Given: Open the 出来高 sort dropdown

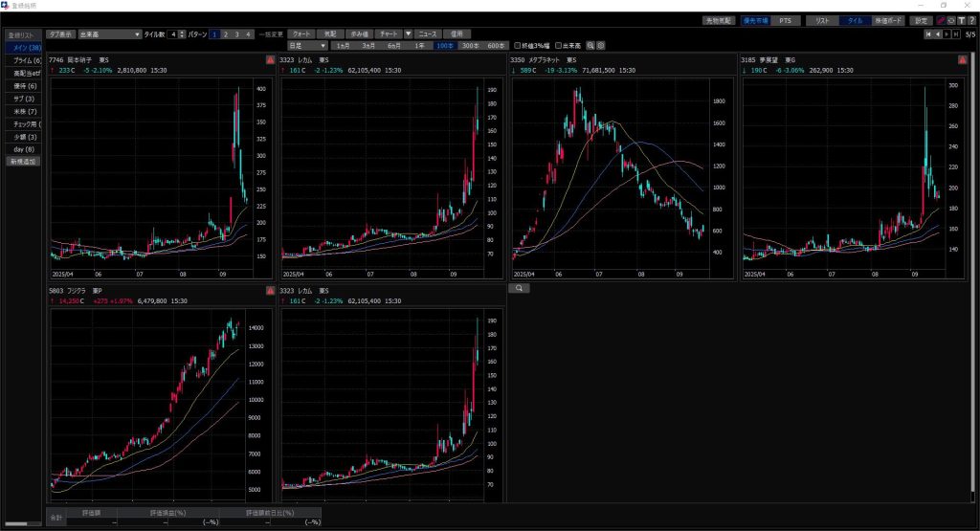Looking at the screenshot, I should [x=109, y=33].
